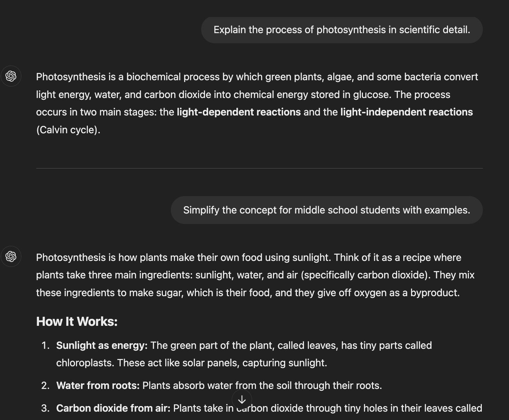Click the sentence "Photosynthesis is how plants make their own food"
Image resolution: width=509 pixels, height=420 pixels.
(x=184, y=257)
